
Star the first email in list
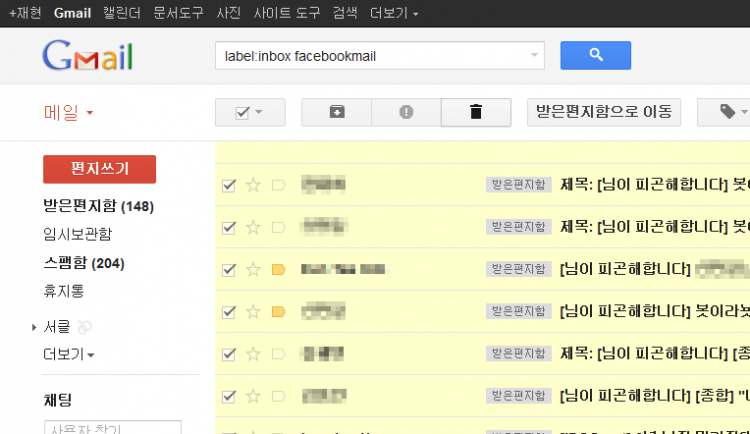pyautogui.click(x=253, y=185)
